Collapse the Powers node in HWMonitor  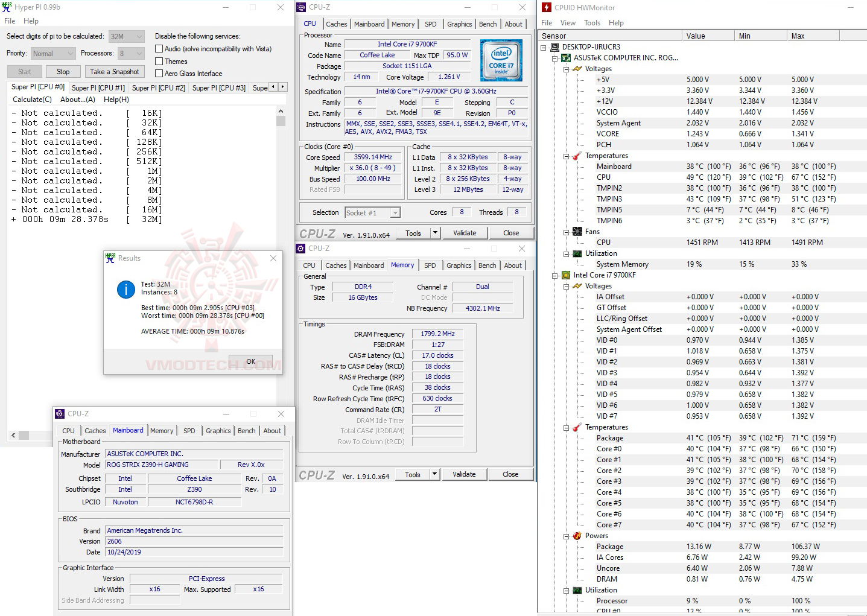tap(567, 536)
